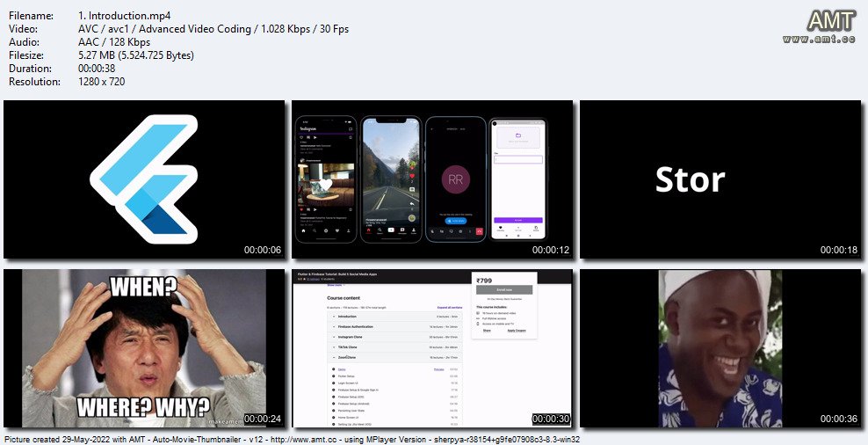
Task: Click the duration value 00:00:38
Action: pyautogui.click(x=98, y=69)
